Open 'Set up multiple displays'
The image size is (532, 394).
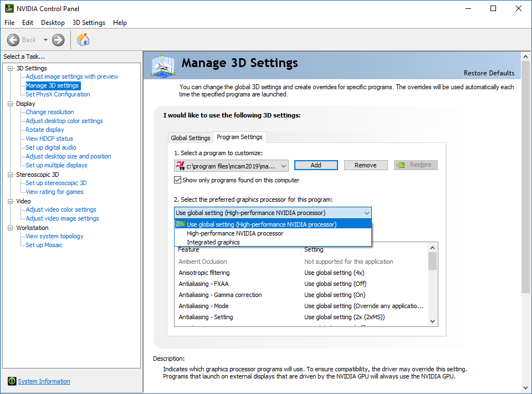coord(57,165)
